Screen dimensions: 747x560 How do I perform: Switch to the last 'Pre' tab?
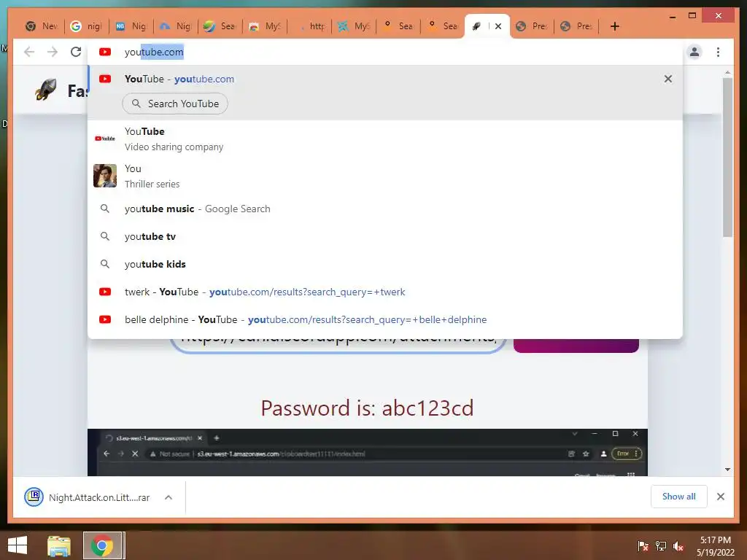coord(576,26)
